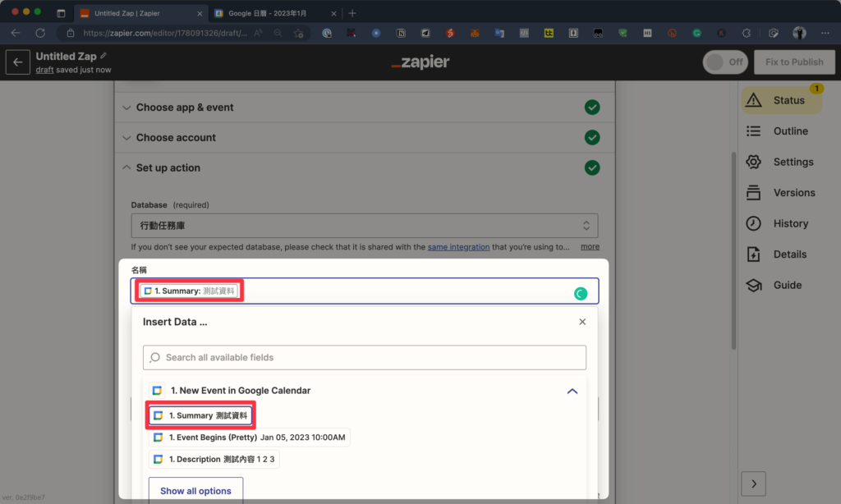Click the page vertical scrollbar
This screenshot has width=841, height=504.
click(x=733, y=252)
